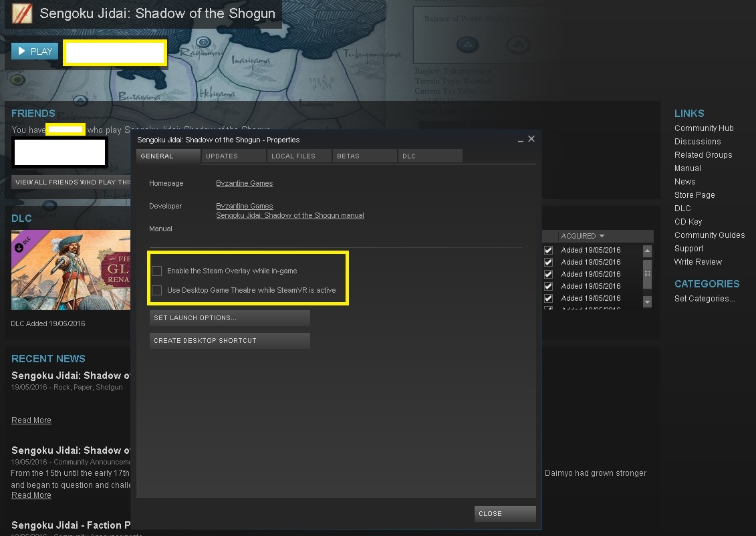Click SET LAUNCH OPTIONS button
The height and width of the screenshot is (536, 756).
pos(230,318)
